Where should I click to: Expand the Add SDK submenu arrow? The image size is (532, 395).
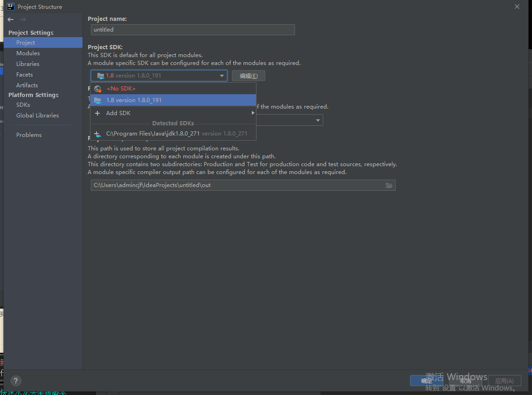253,113
